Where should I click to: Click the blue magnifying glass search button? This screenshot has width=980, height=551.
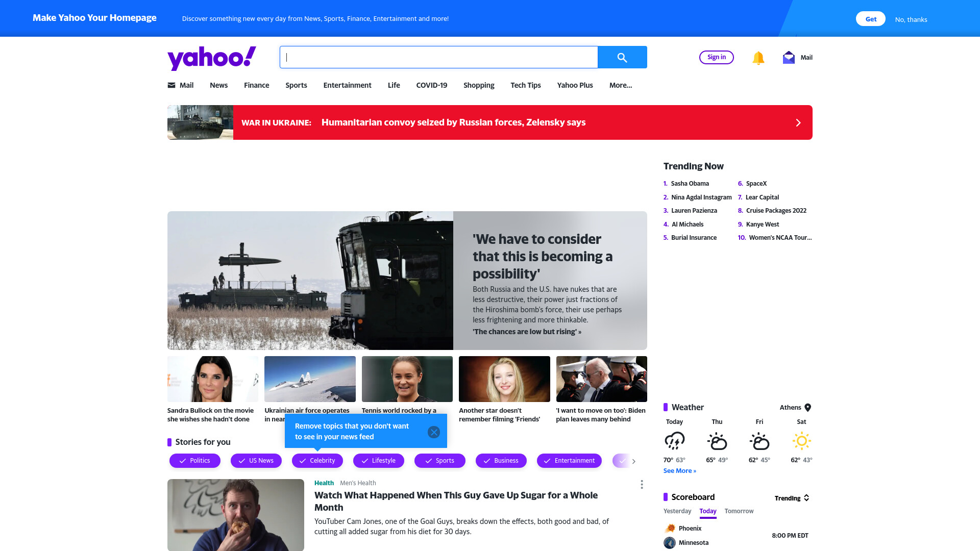[622, 57]
